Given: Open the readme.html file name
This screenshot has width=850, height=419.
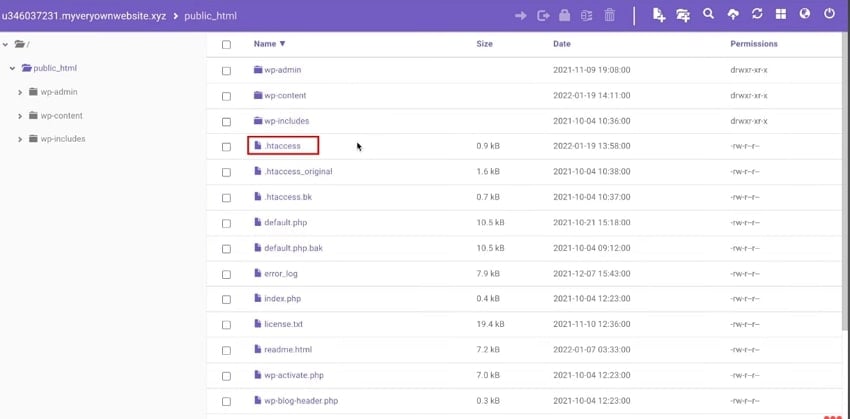Looking at the screenshot, I should pos(288,350).
